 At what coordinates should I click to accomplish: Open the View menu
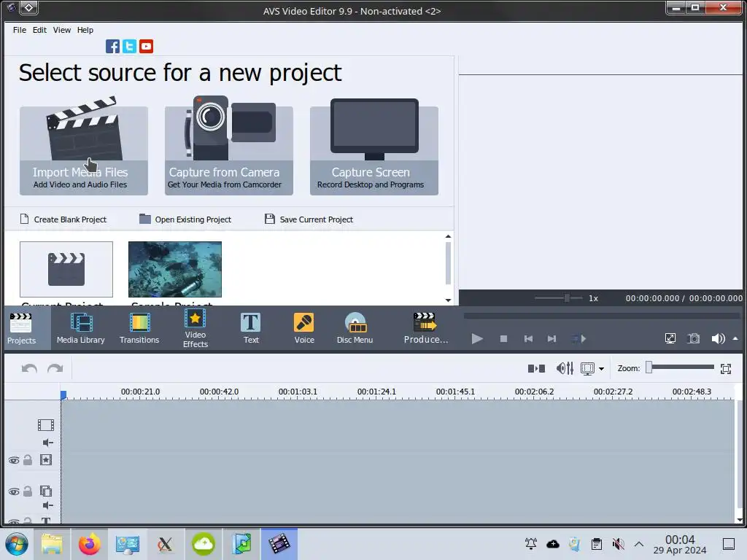point(62,29)
